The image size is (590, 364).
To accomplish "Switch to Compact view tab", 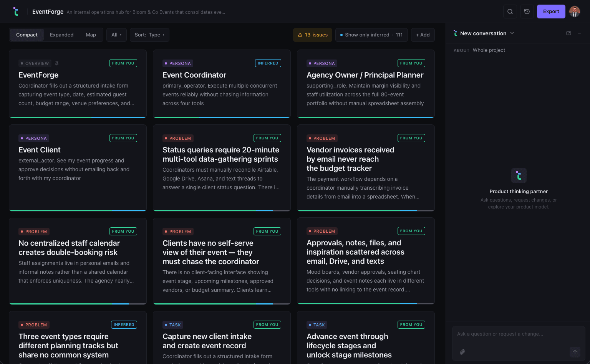I will click(27, 35).
